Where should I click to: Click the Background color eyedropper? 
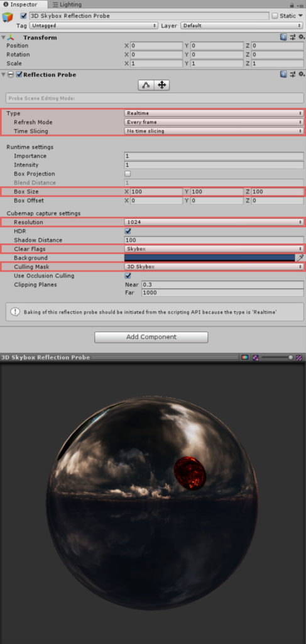(300, 258)
